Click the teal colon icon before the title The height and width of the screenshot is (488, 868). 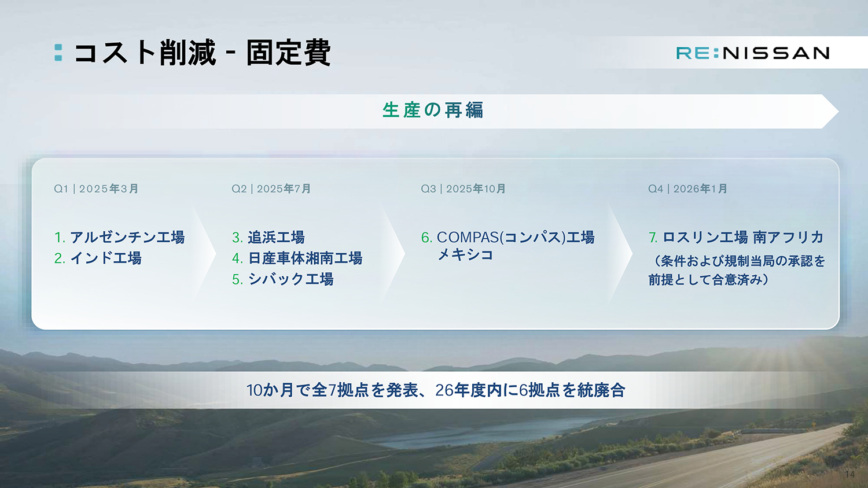tap(58, 53)
